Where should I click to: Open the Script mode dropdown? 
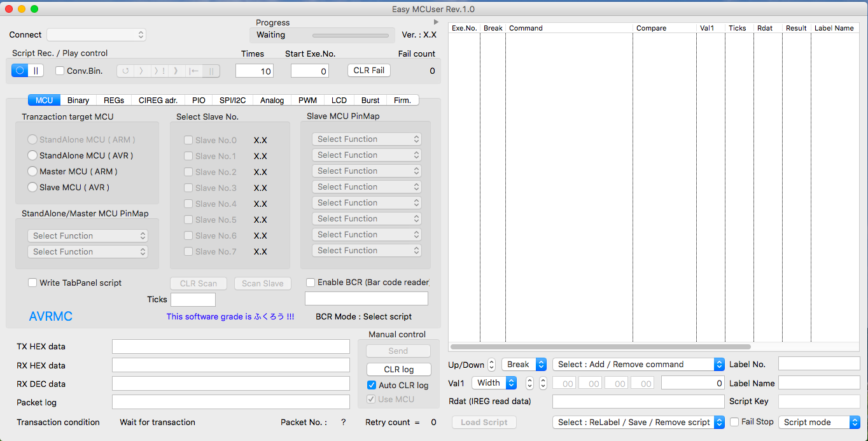(x=819, y=423)
